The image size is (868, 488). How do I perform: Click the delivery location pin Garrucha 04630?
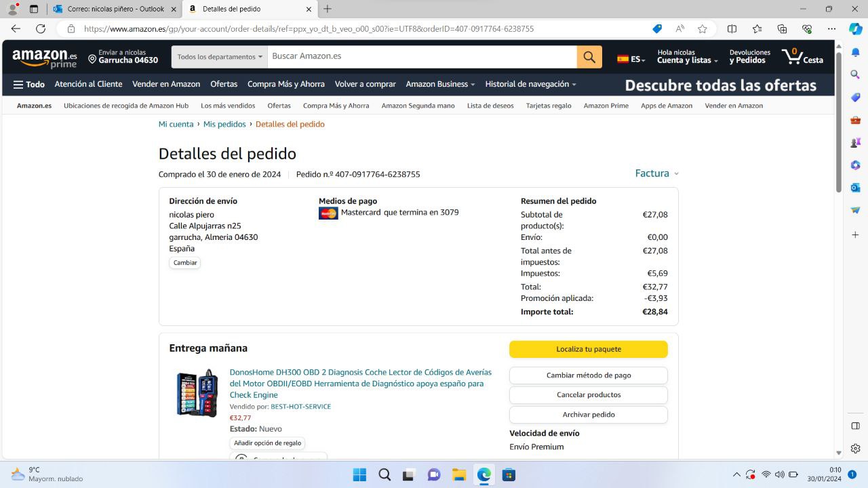123,57
